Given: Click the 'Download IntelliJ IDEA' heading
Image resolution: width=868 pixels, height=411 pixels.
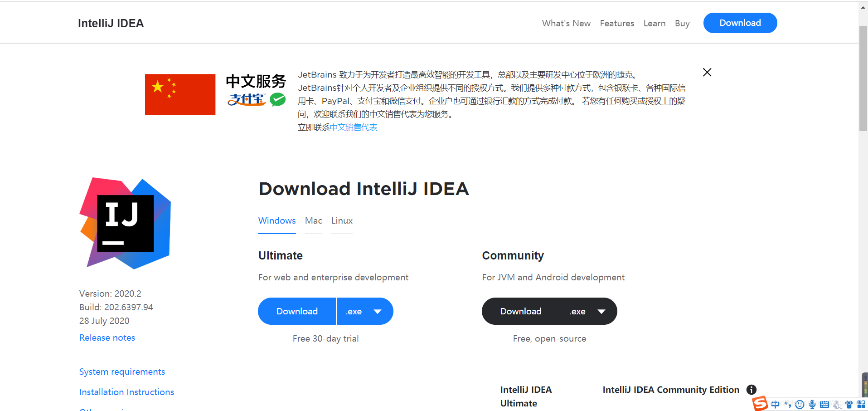Looking at the screenshot, I should click(x=364, y=189).
